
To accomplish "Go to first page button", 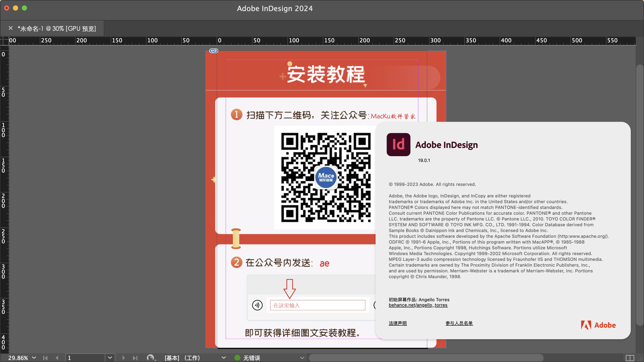I will pyautogui.click(x=45, y=358).
